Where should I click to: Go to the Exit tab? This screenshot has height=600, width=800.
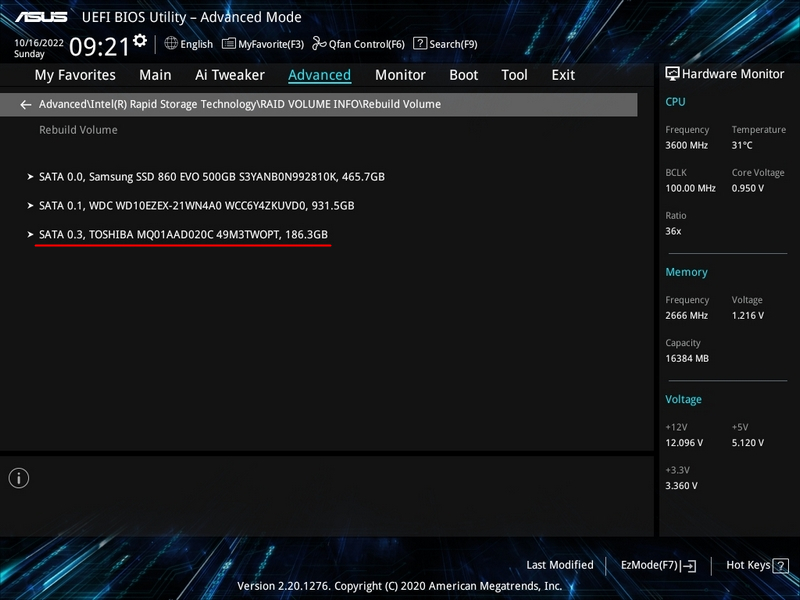[x=563, y=75]
